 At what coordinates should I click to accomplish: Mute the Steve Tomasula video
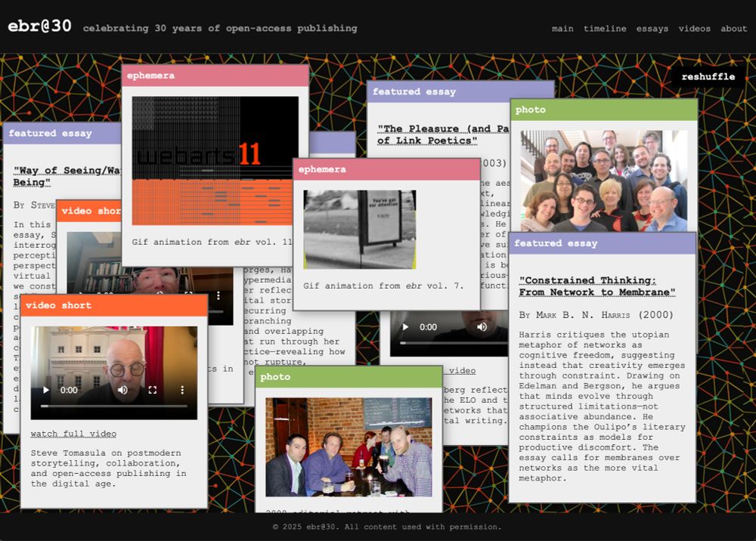pos(123,390)
